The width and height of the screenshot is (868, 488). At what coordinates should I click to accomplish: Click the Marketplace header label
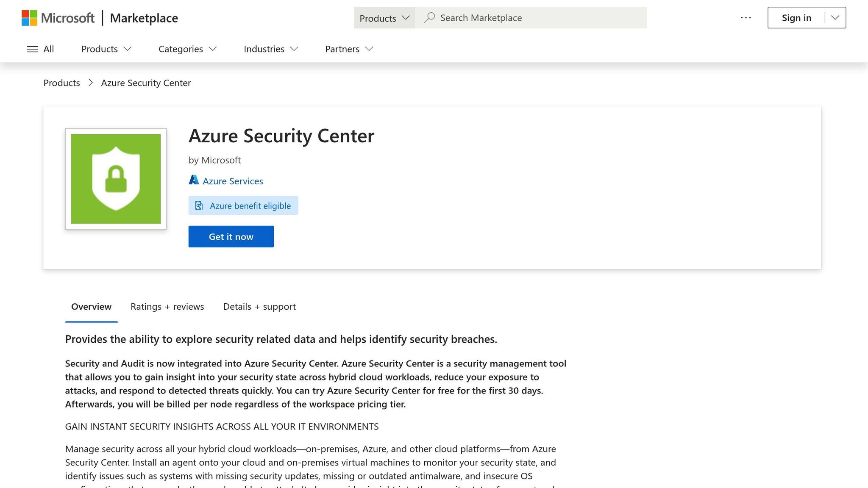click(144, 18)
